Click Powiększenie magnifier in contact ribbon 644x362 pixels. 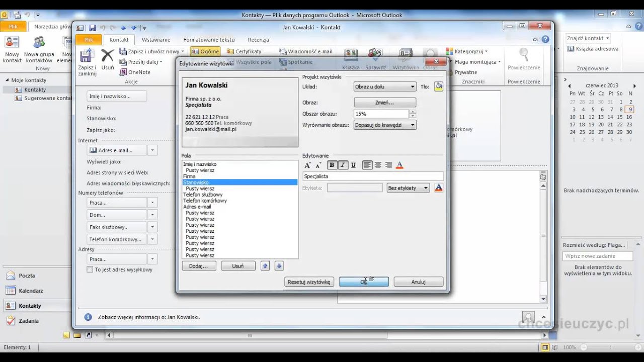click(x=524, y=59)
